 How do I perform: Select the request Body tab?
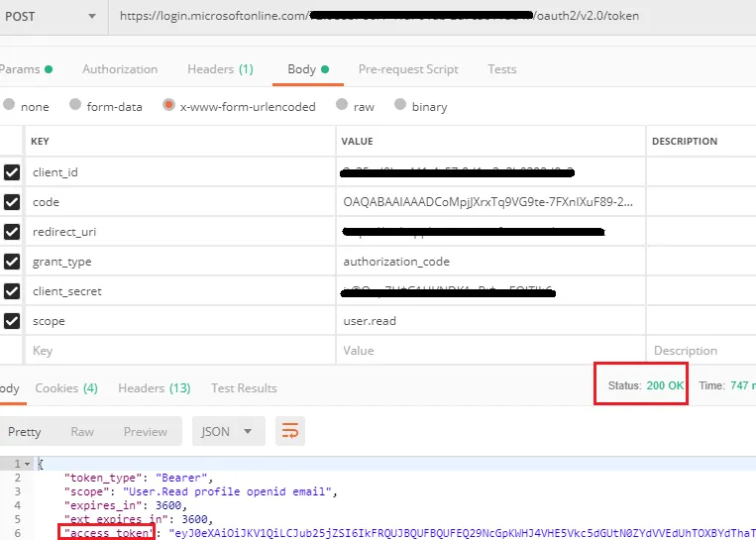[x=307, y=69]
